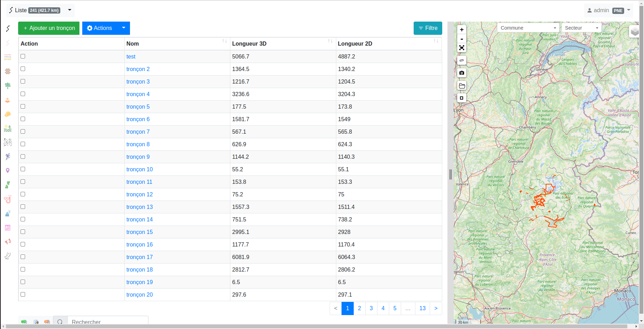Select the checkbox next to tronçon 5
Screen dimensions: 644x329
pyautogui.click(x=23, y=106)
